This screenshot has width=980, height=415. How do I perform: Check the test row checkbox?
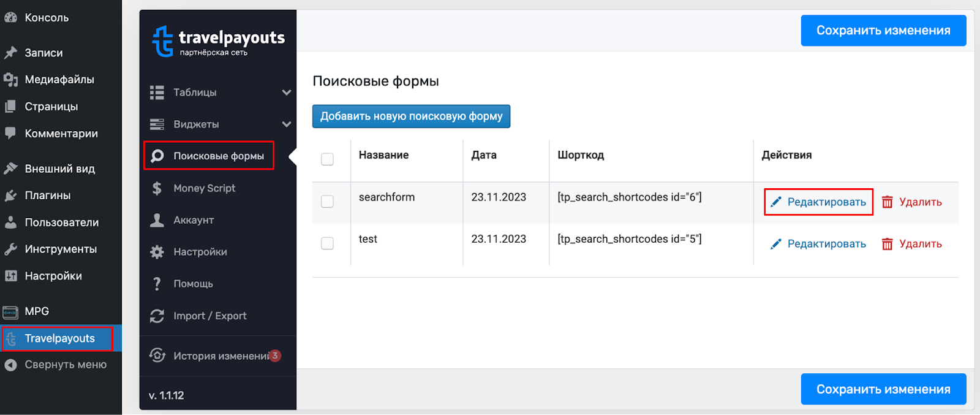[328, 243]
